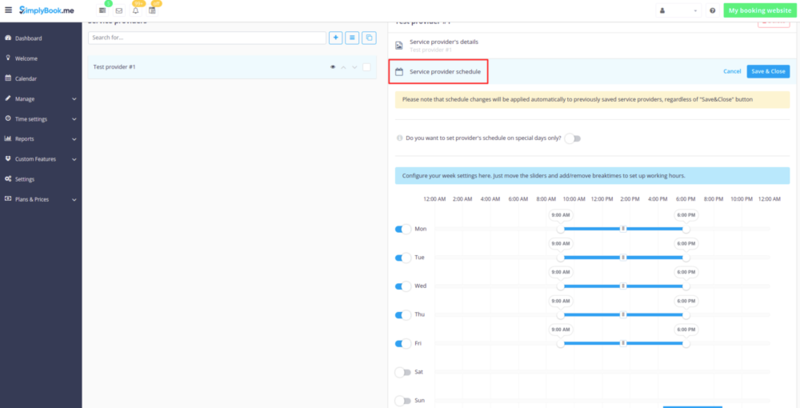Select the Test provider #1 checkbox
The height and width of the screenshot is (408, 800).
(x=367, y=67)
